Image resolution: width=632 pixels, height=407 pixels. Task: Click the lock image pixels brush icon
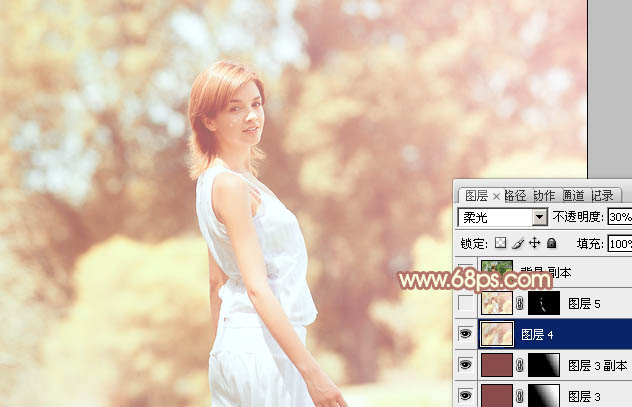click(518, 243)
